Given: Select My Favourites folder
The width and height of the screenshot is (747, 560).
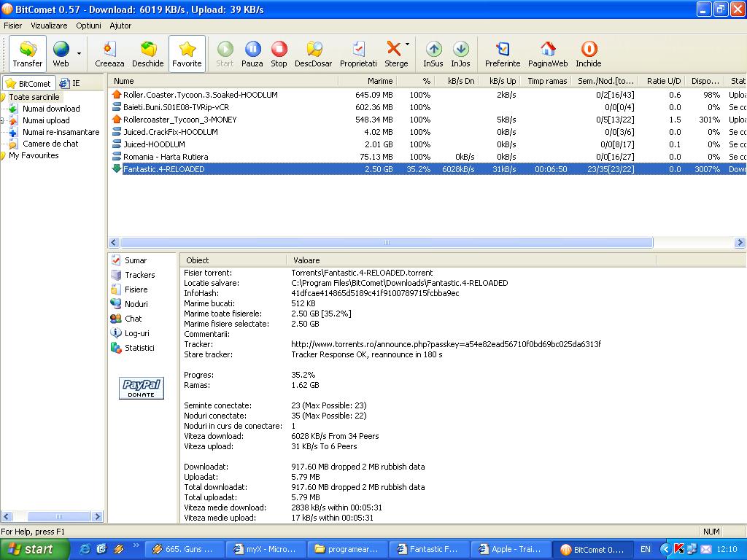Looking at the screenshot, I should [34, 155].
